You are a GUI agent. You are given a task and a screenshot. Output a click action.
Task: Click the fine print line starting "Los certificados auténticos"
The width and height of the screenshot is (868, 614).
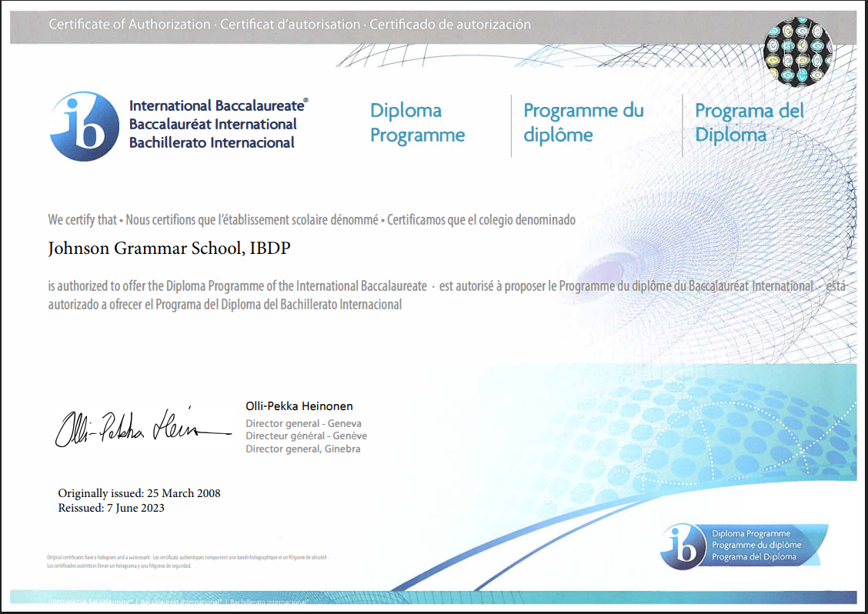point(119,566)
